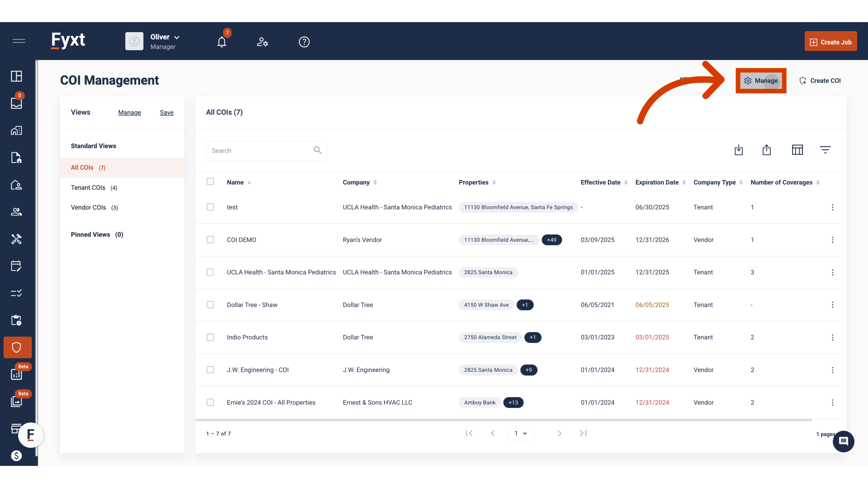
Task: Open the chat bubble widget
Action: coord(843,441)
